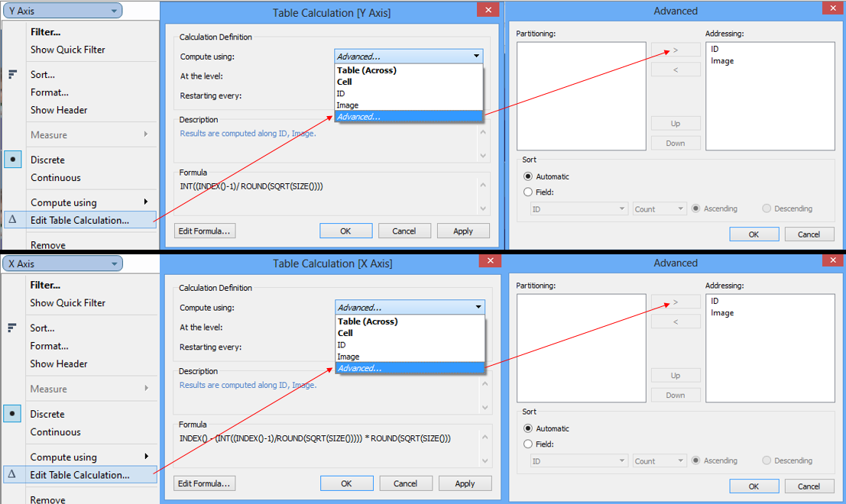The image size is (846, 504).
Task: Click the > arrow in the top Advanced dialog
Action: click(676, 49)
